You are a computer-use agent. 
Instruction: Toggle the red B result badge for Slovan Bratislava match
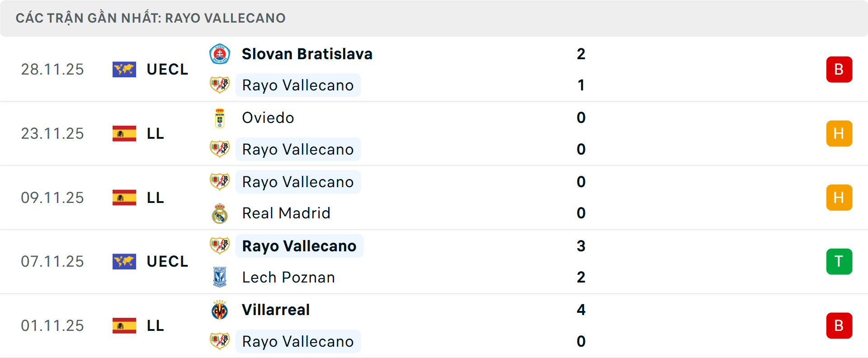839,69
